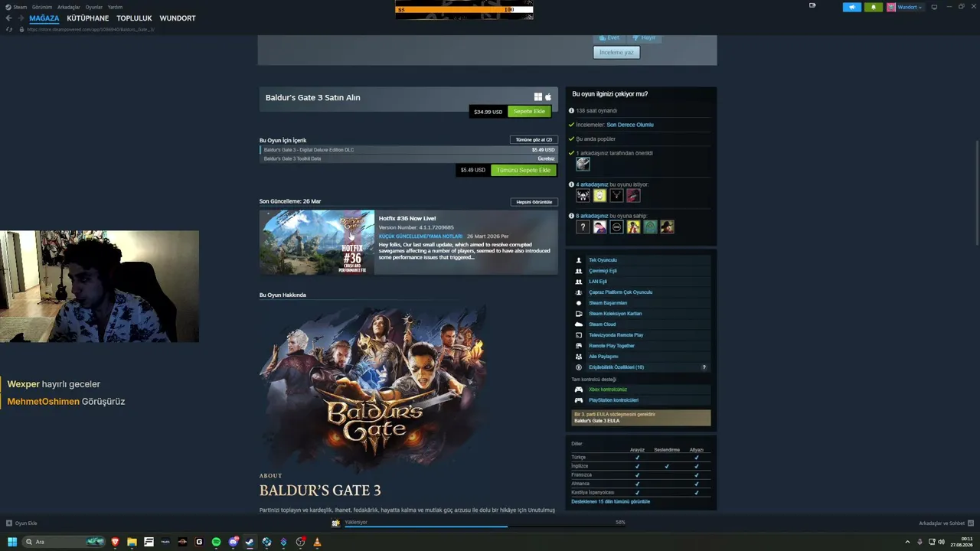Click the Hayır vote button
Screen dimensions: 980x551
coord(645,37)
